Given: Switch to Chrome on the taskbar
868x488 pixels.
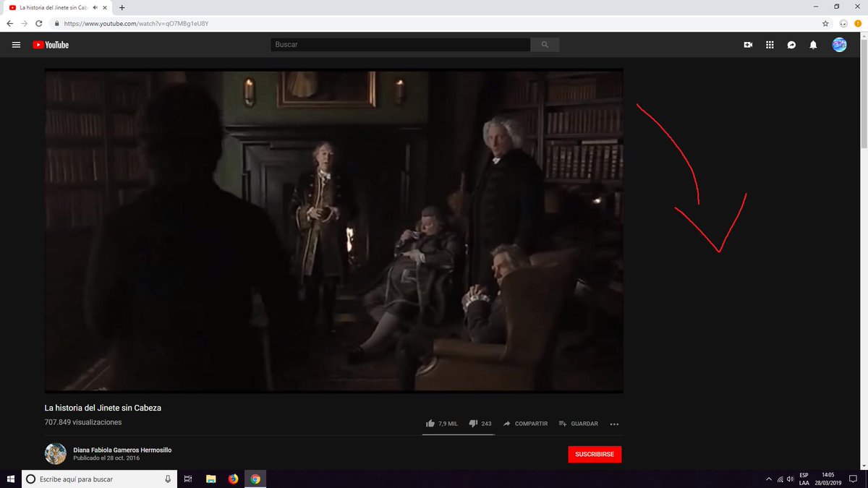Looking at the screenshot, I should 255,479.
